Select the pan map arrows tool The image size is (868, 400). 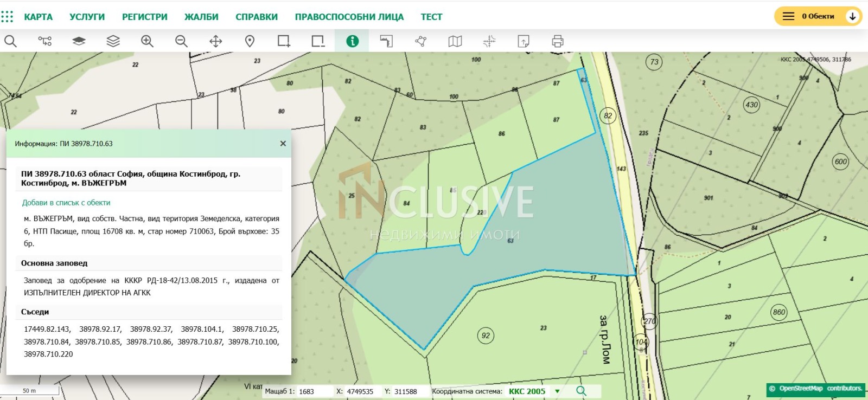click(216, 41)
